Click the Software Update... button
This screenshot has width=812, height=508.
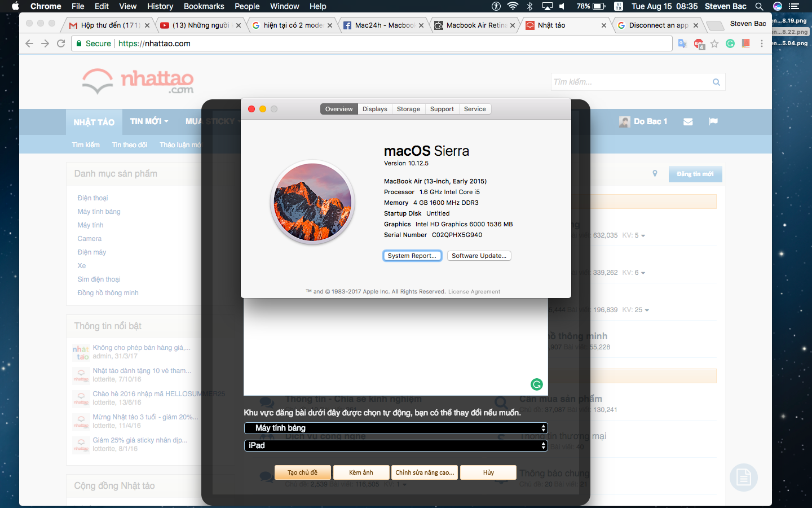479,256
